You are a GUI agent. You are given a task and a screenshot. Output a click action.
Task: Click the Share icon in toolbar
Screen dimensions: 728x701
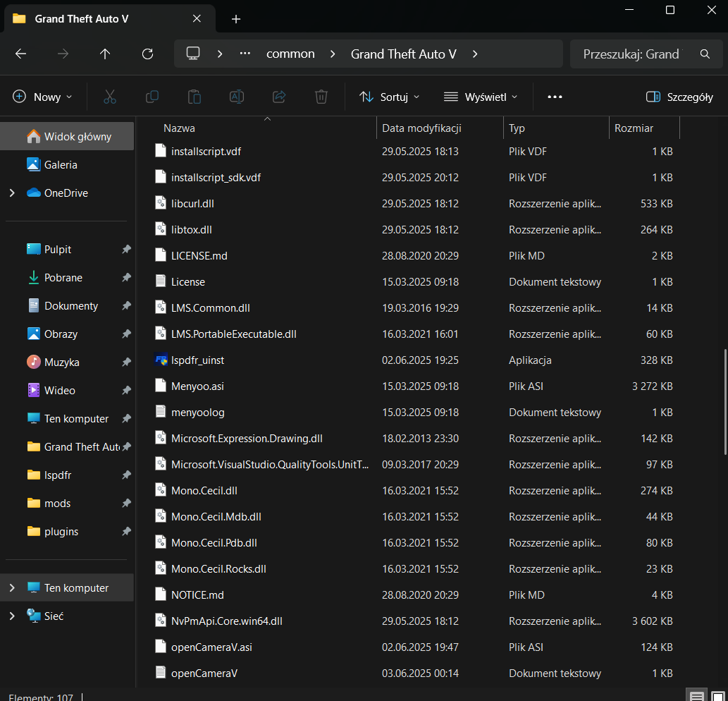click(x=279, y=97)
